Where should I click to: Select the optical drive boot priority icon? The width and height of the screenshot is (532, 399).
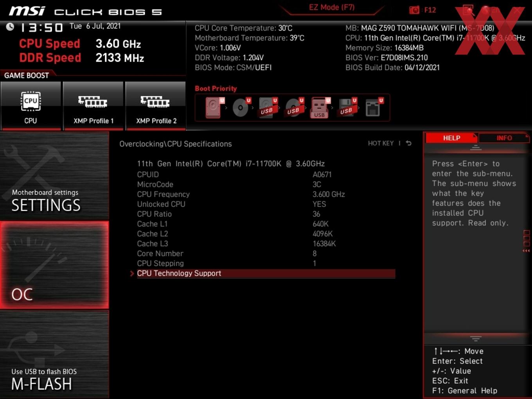(x=241, y=107)
